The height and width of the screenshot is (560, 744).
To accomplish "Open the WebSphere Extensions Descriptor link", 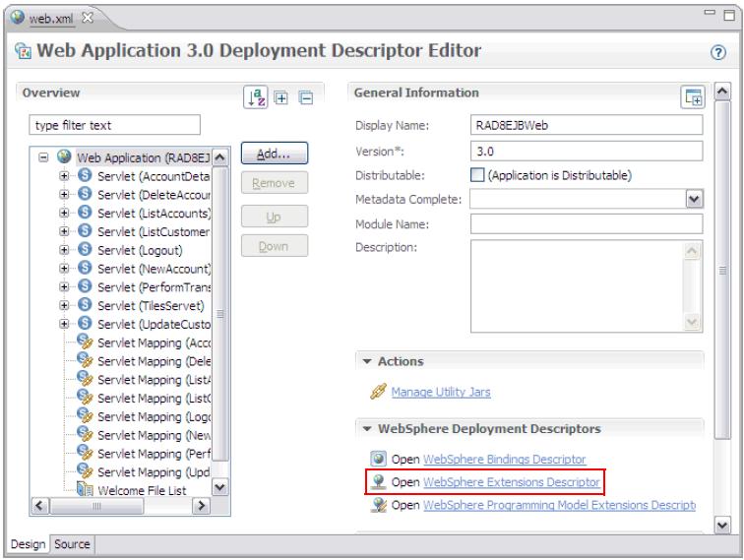I will (512, 482).
